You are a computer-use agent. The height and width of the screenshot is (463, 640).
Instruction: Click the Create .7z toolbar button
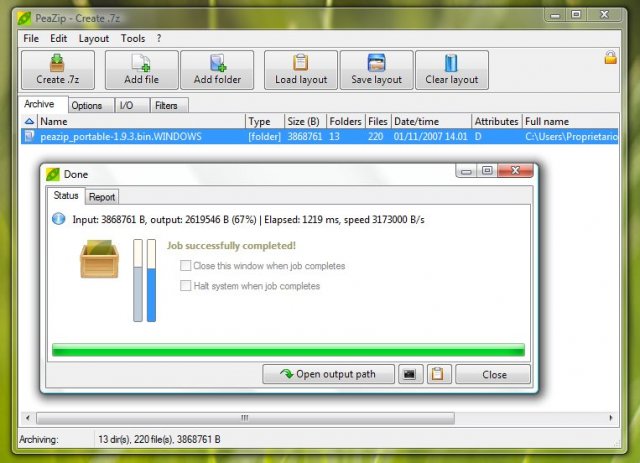click(58, 70)
